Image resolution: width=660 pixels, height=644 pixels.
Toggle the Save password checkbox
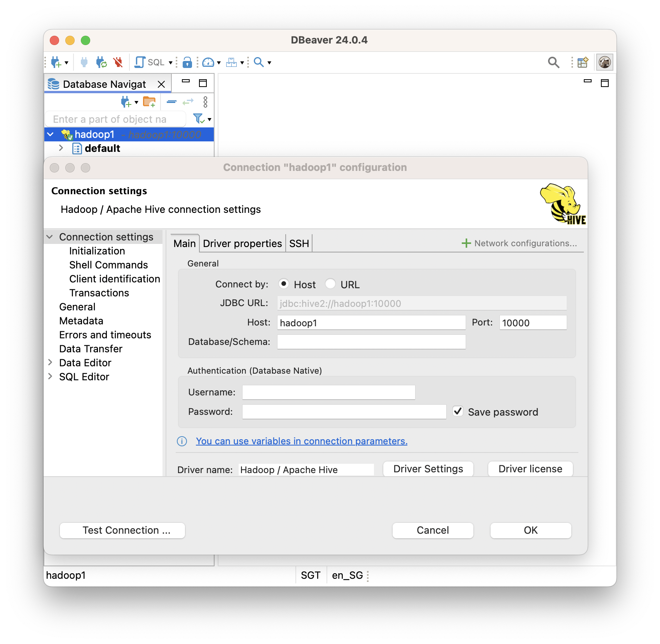(x=458, y=411)
